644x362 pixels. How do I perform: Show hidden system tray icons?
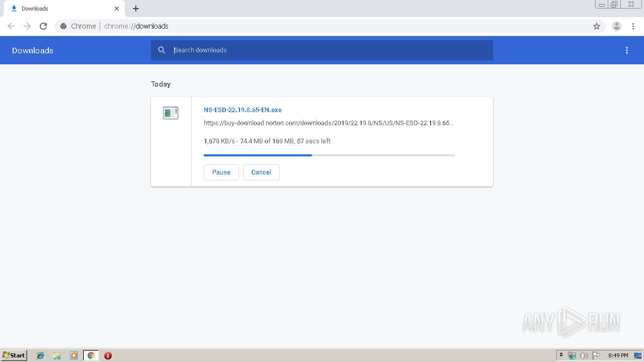[561, 355]
